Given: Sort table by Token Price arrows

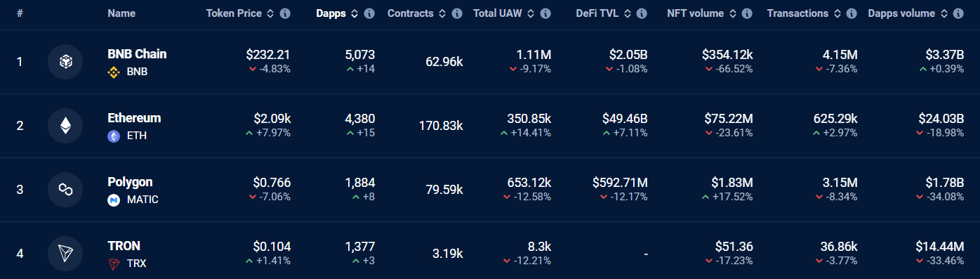Looking at the screenshot, I should (x=270, y=13).
